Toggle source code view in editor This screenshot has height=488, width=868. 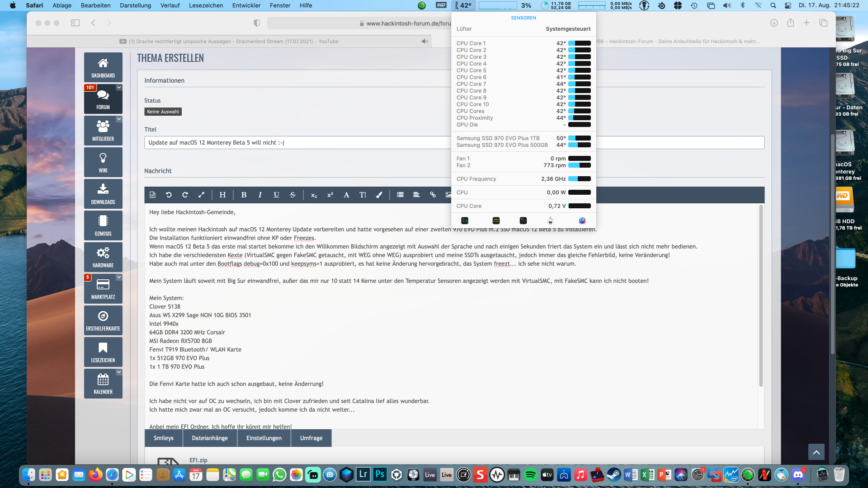[152, 195]
